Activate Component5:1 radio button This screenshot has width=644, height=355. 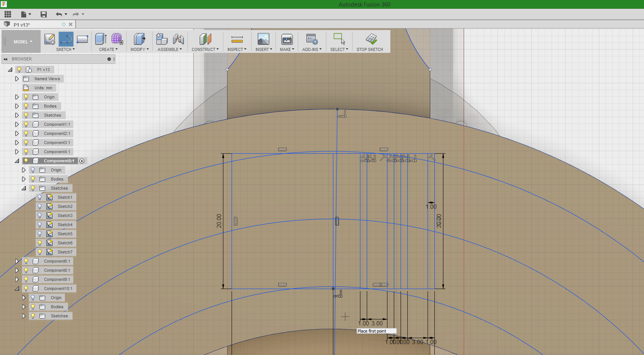coord(82,161)
